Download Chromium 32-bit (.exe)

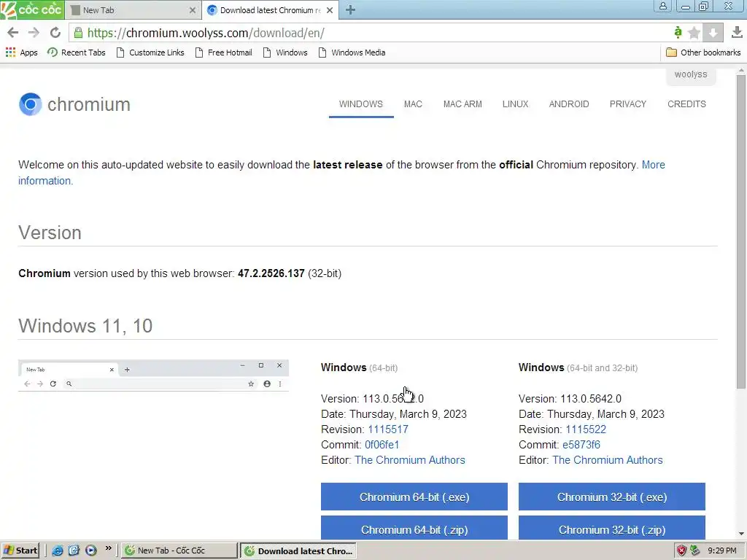pos(612,497)
